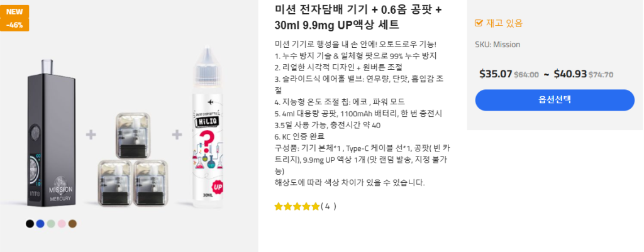
Task: Click the 옵션선택 button
Action: [555, 100]
